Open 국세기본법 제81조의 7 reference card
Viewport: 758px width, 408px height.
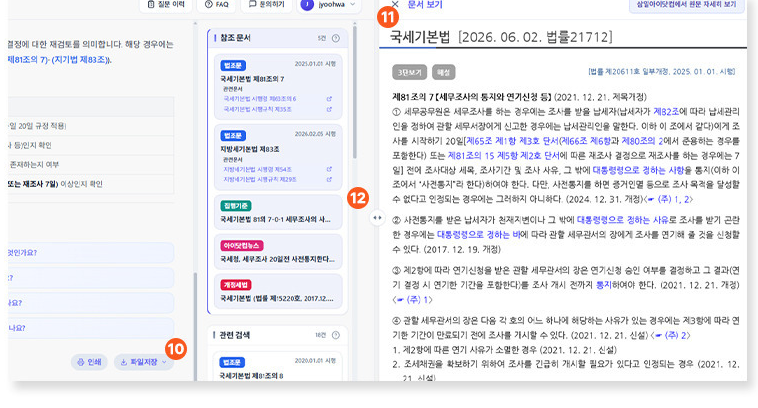(x=278, y=87)
